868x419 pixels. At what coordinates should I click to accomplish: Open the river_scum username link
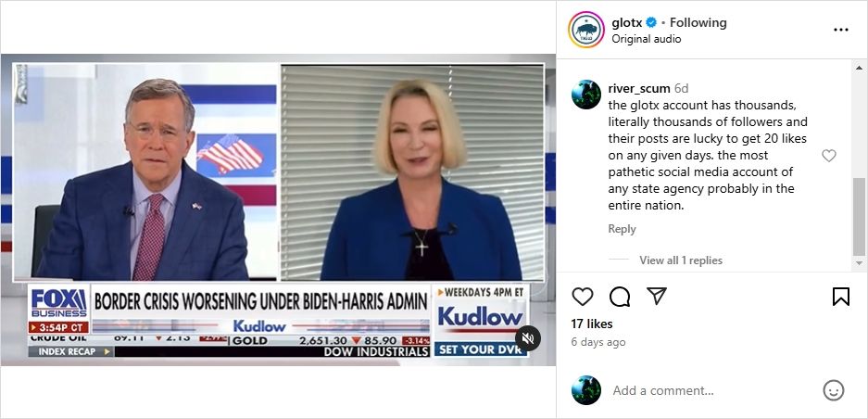[x=639, y=89]
